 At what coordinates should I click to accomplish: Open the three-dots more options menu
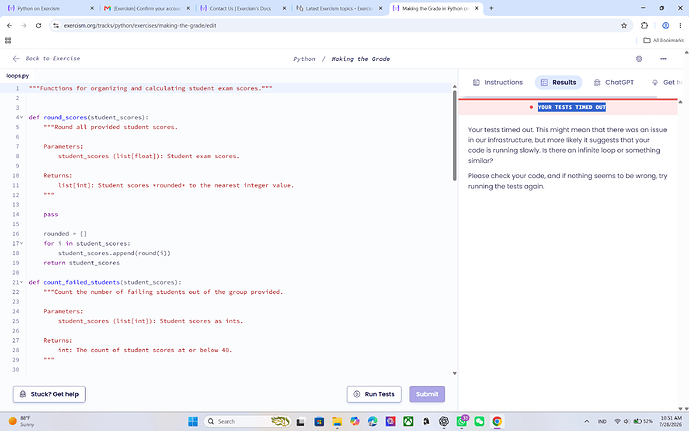(663, 59)
